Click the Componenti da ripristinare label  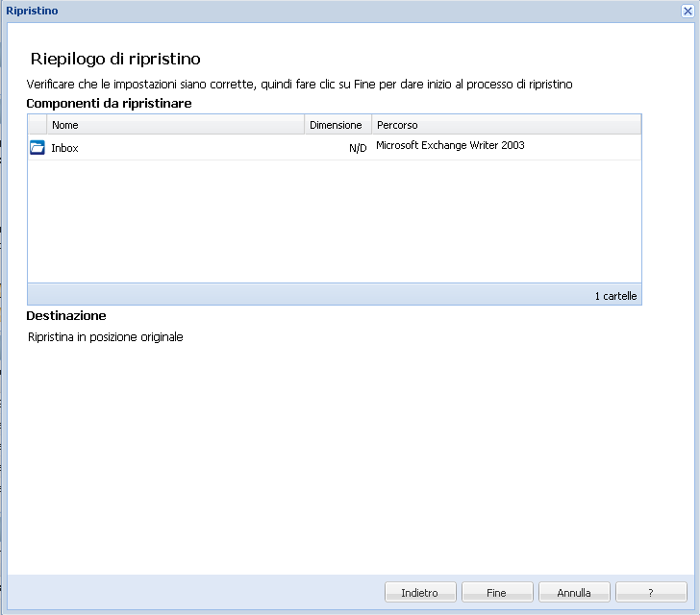(109, 104)
